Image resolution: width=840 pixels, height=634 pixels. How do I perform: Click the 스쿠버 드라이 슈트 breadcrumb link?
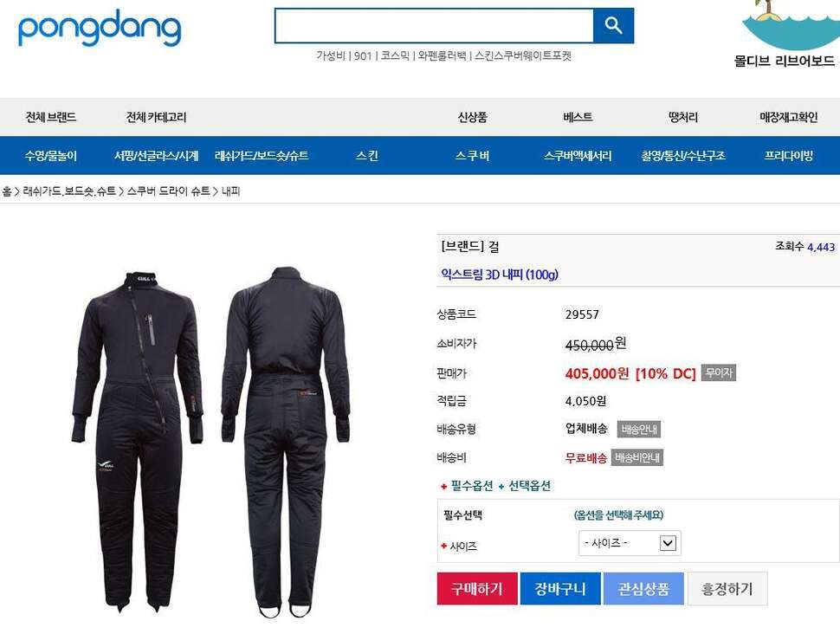click(x=168, y=191)
